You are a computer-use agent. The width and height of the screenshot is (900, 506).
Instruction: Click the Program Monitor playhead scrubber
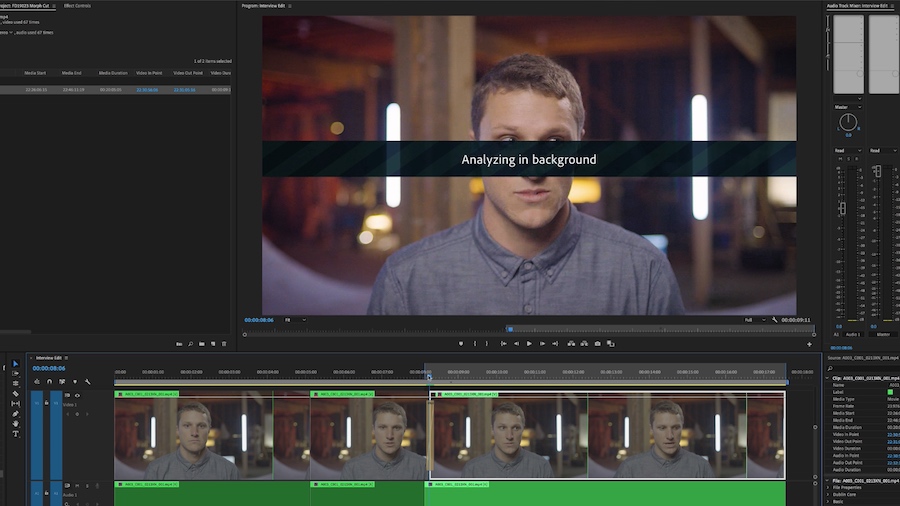[510, 329]
